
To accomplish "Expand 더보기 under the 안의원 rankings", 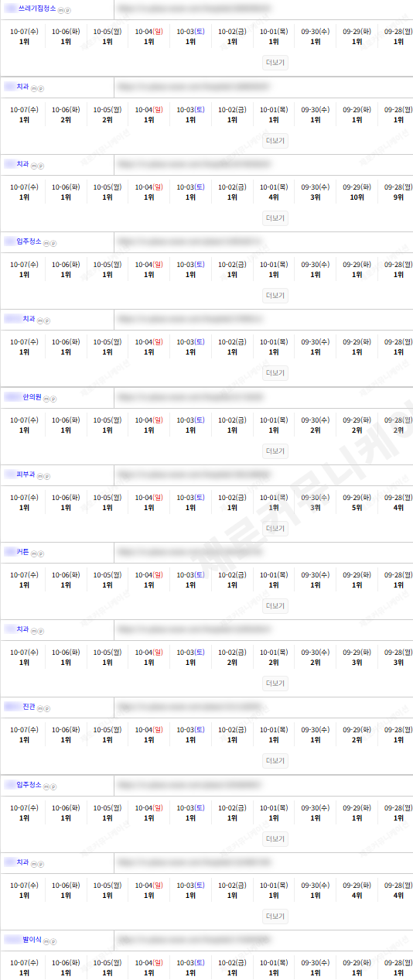I will pos(275,451).
